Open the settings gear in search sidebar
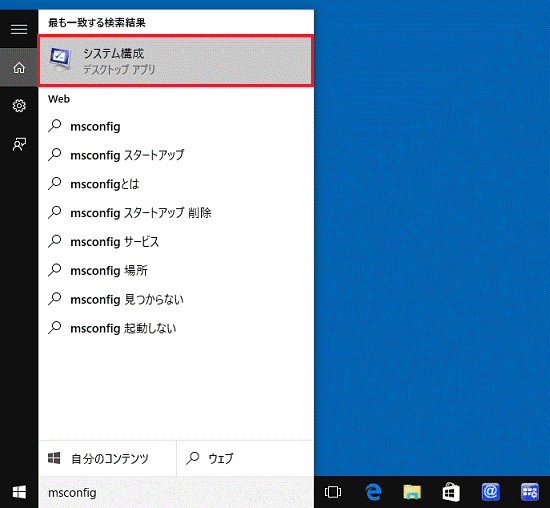The image size is (550, 508). tap(19, 106)
